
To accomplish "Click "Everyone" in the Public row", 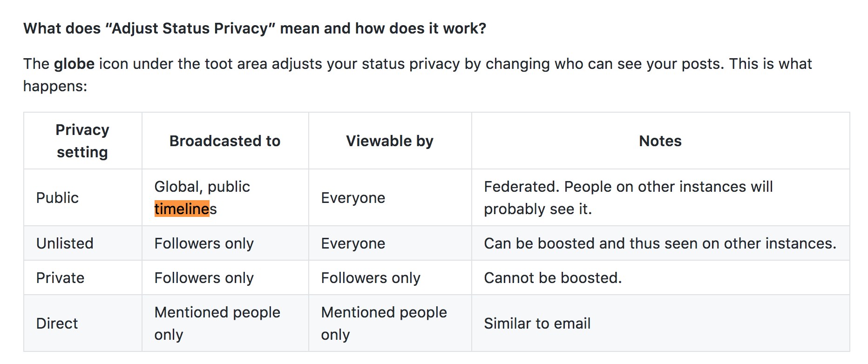I will [353, 198].
